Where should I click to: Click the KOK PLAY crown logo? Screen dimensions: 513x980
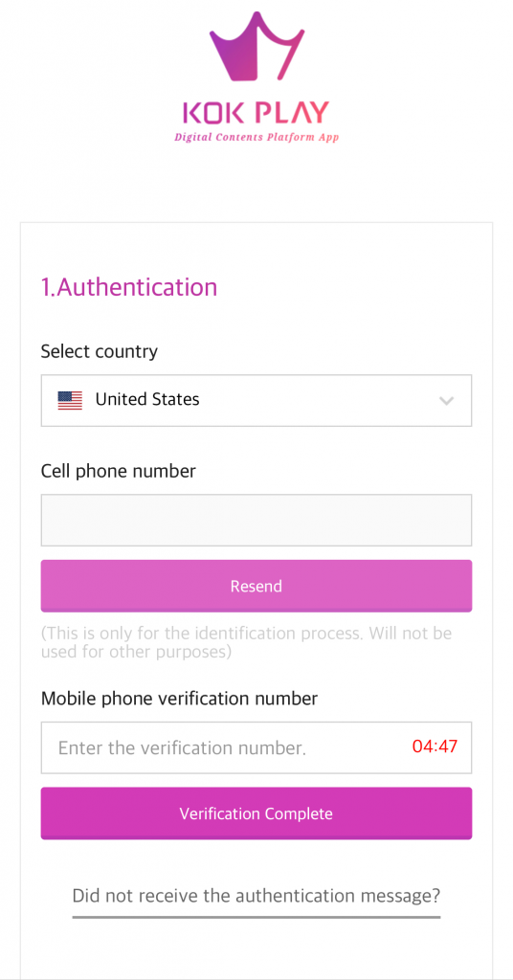click(256, 46)
